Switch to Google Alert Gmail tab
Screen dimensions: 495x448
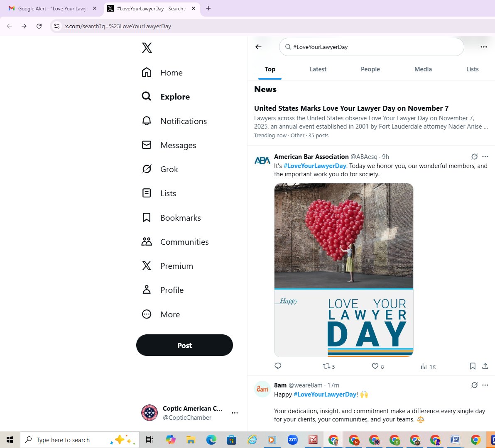point(52,9)
